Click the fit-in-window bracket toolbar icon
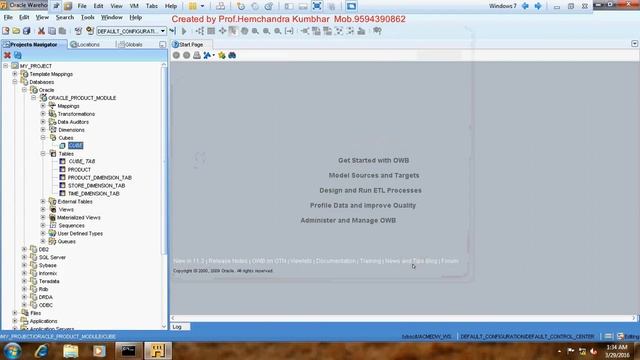The height and width of the screenshot is (360, 640). pyautogui.click(x=289, y=31)
